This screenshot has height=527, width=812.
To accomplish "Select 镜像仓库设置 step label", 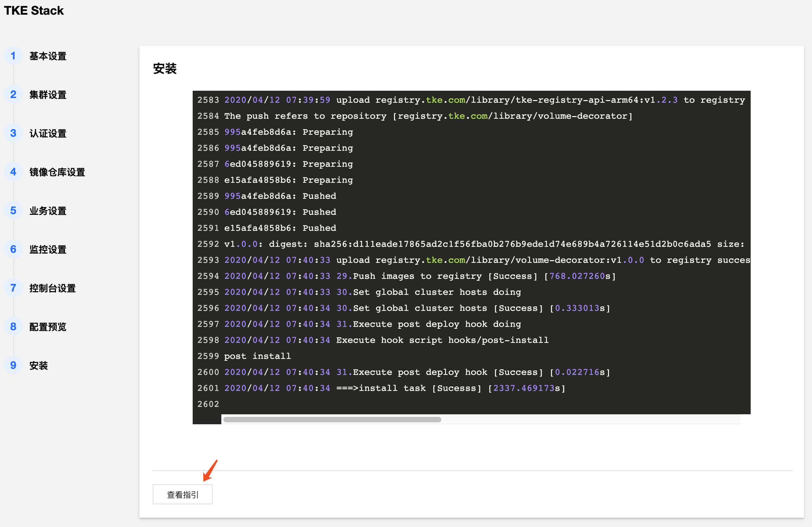I will pyautogui.click(x=57, y=172).
